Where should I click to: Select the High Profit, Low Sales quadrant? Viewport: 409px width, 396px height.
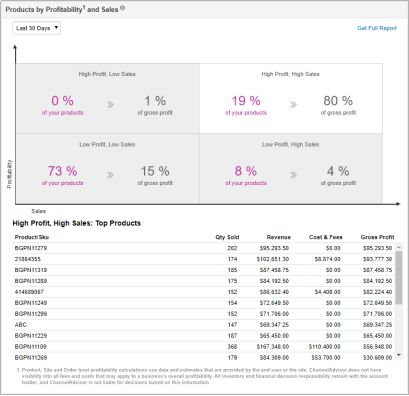tap(107, 98)
